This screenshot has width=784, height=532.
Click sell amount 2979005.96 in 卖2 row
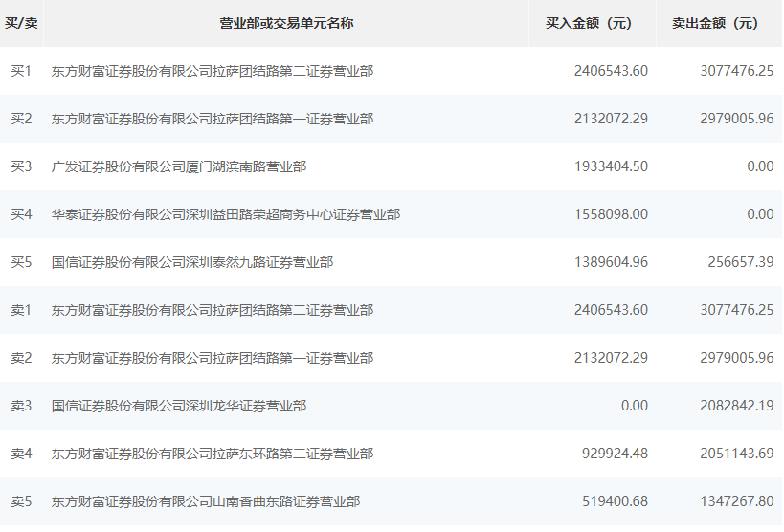(737, 358)
